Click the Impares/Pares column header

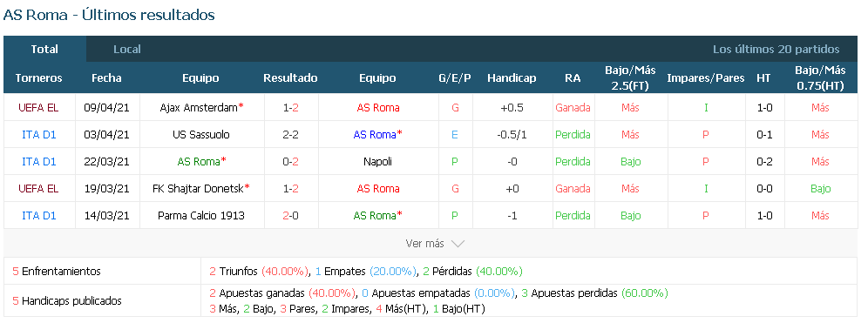tap(706, 78)
